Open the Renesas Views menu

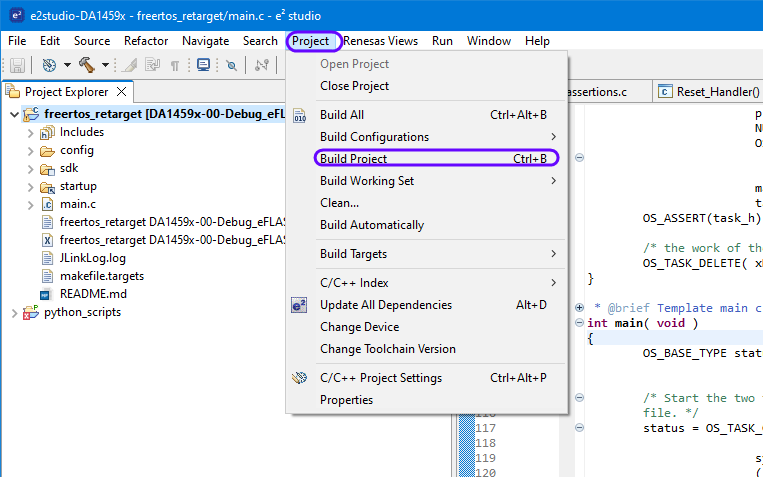point(381,41)
